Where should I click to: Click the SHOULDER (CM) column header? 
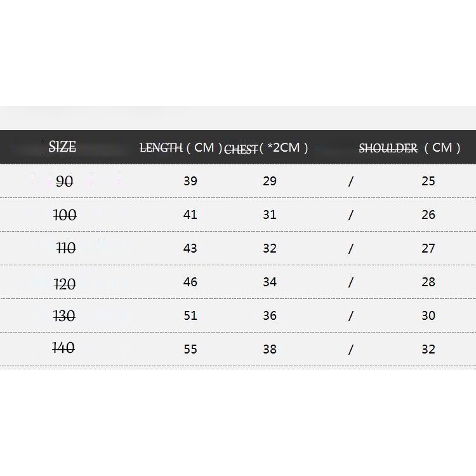coord(409,148)
